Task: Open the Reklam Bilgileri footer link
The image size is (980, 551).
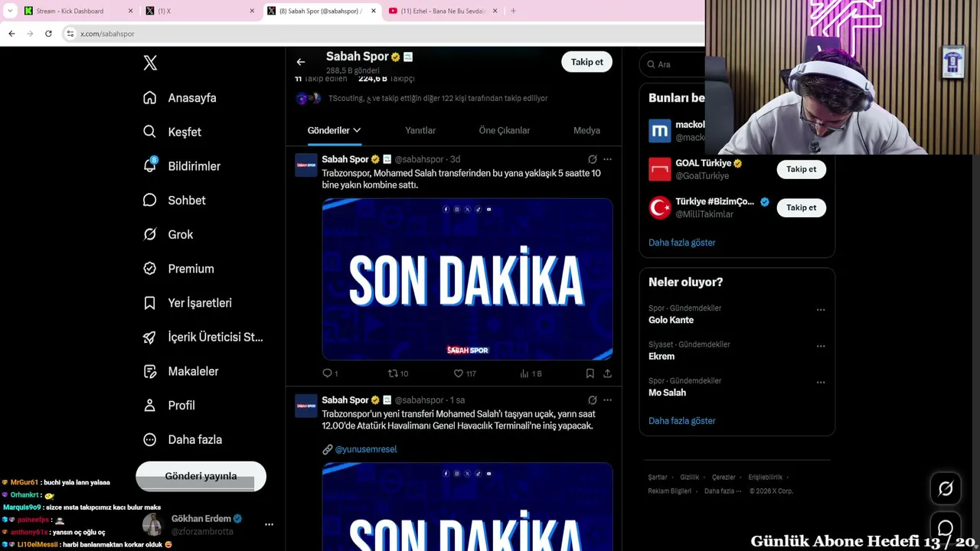Action: tap(669, 491)
